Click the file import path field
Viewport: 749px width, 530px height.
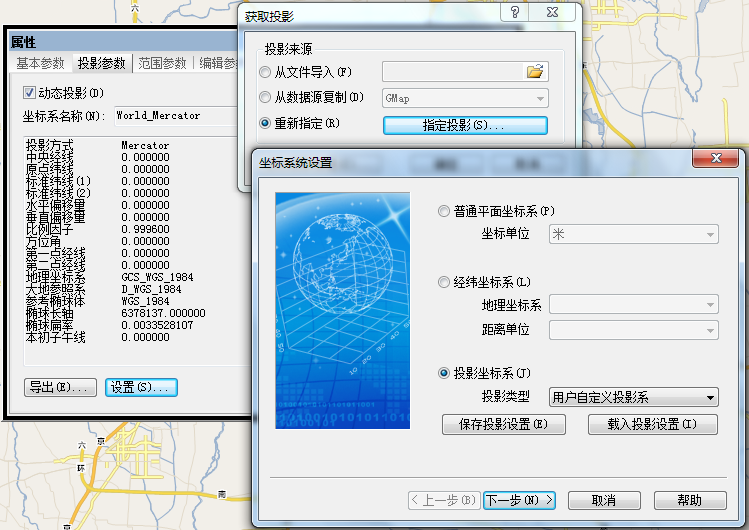click(x=453, y=72)
